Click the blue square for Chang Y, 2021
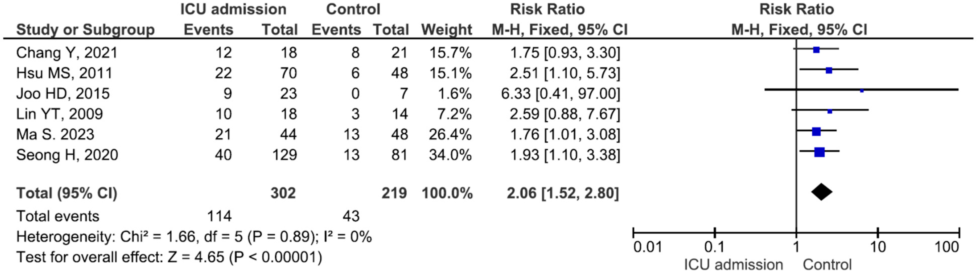This screenshot has height=276, width=980. pos(816,49)
